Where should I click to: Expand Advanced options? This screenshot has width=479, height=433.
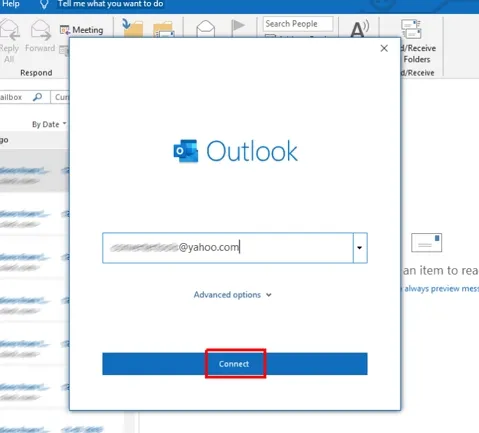coord(233,295)
